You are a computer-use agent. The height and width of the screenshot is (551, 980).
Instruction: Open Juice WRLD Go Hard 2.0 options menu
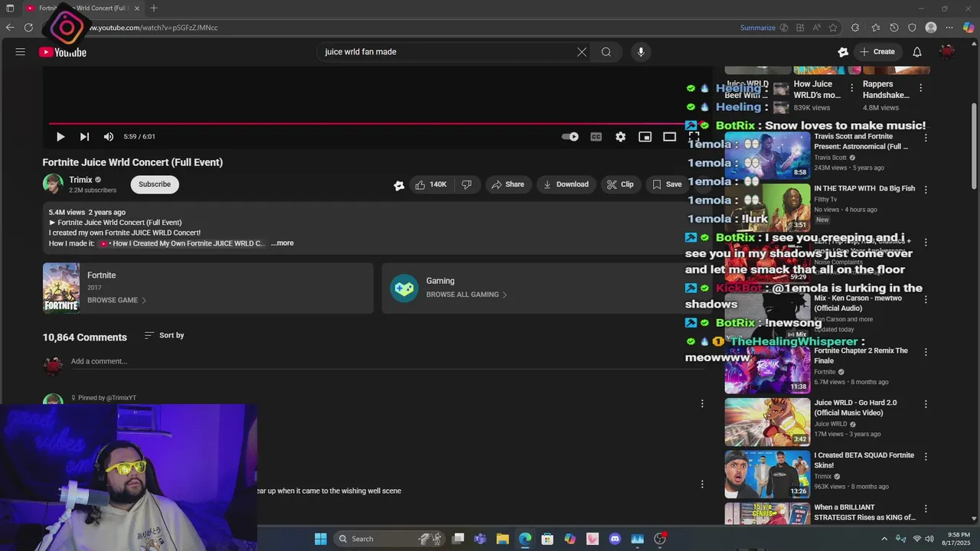click(x=926, y=404)
